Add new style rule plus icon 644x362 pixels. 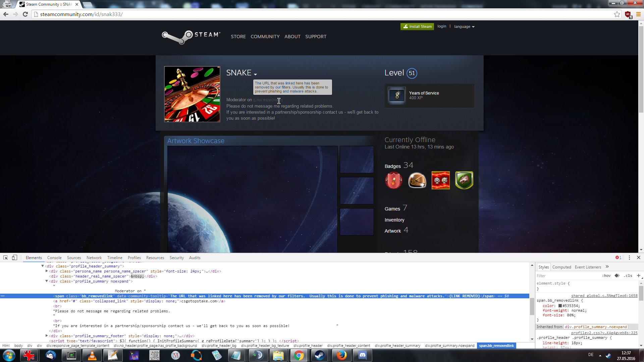[638, 276]
